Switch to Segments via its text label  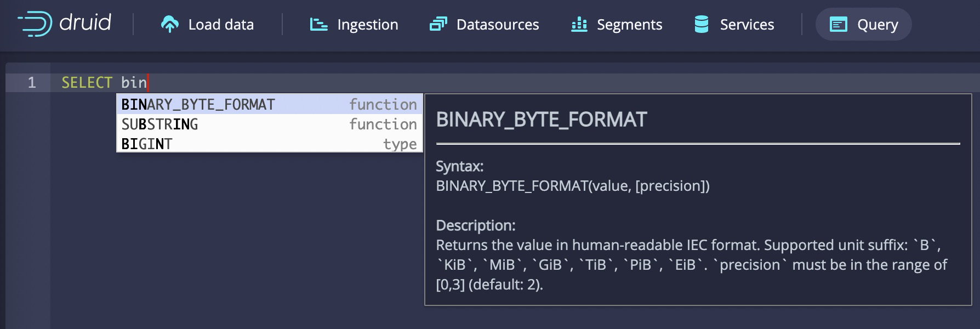coord(629,25)
